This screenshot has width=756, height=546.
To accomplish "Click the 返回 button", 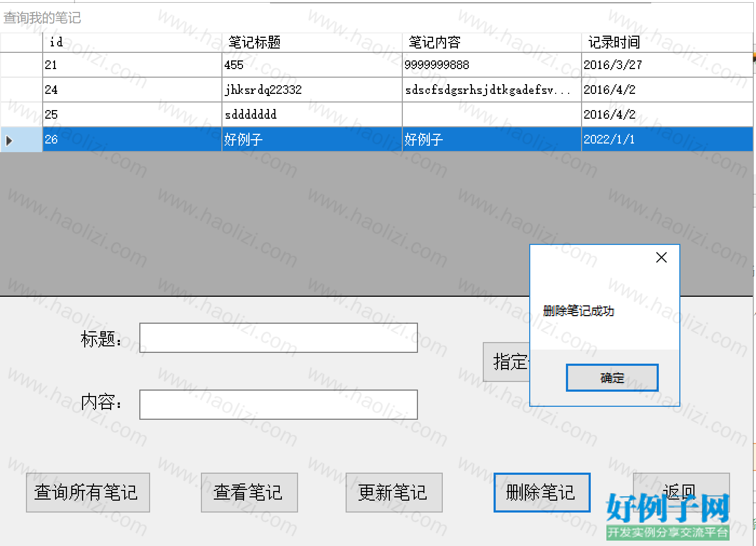I will [681, 493].
